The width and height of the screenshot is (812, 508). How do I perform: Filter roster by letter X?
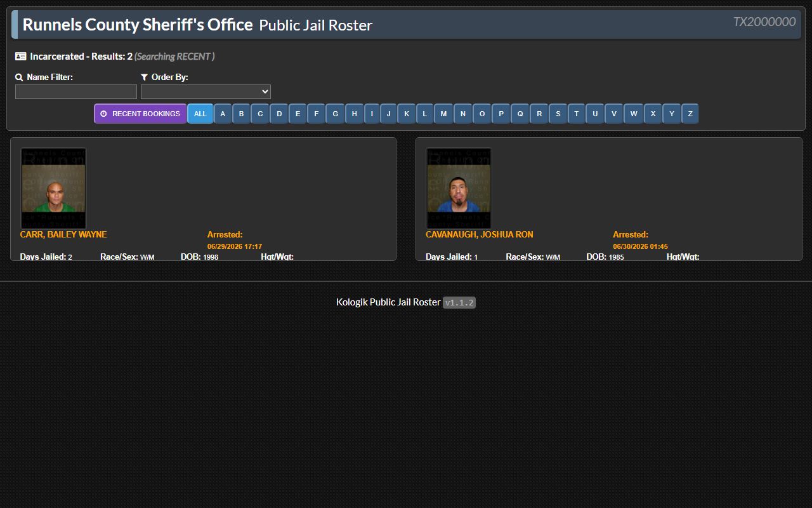653,114
